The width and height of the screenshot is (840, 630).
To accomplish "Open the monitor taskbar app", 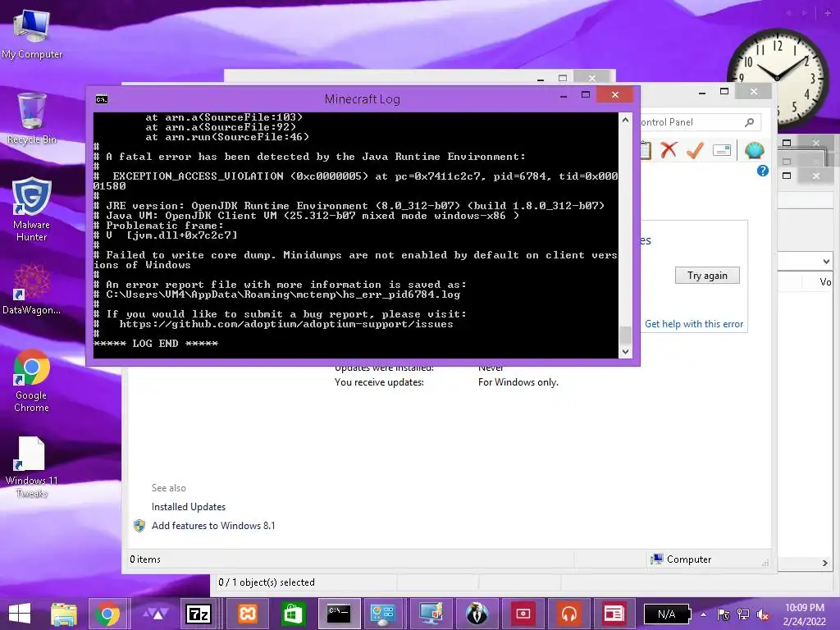I will coord(431,614).
